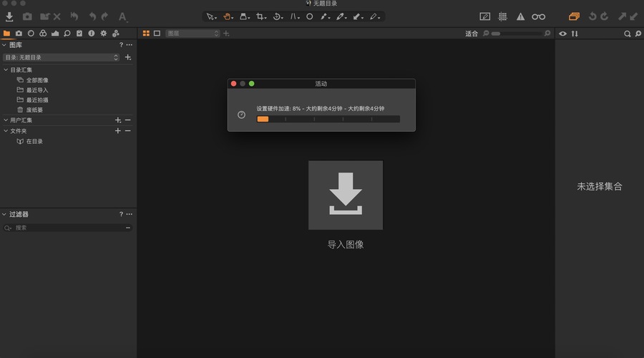The image size is (644, 358).
Task: Select 废纸篓 trash collection
Action: pos(34,110)
